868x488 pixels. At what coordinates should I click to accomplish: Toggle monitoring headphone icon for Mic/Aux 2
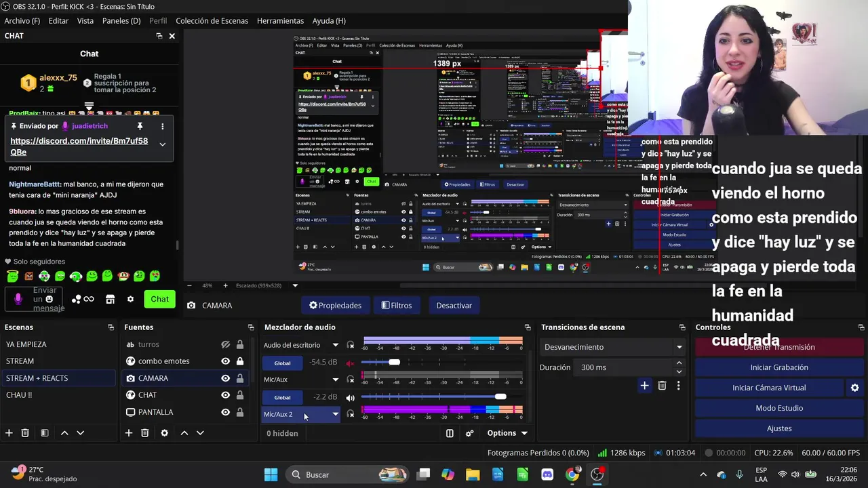pyautogui.click(x=351, y=414)
